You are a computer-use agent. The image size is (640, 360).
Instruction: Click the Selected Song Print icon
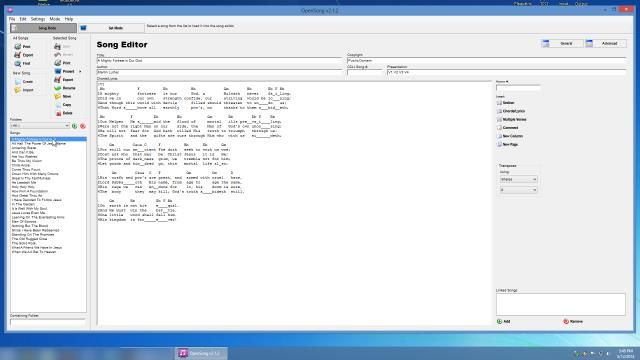(58, 63)
